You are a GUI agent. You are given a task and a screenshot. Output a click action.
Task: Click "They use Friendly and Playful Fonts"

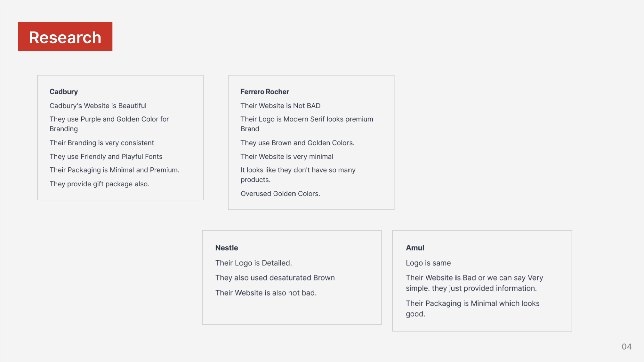pos(106,157)
